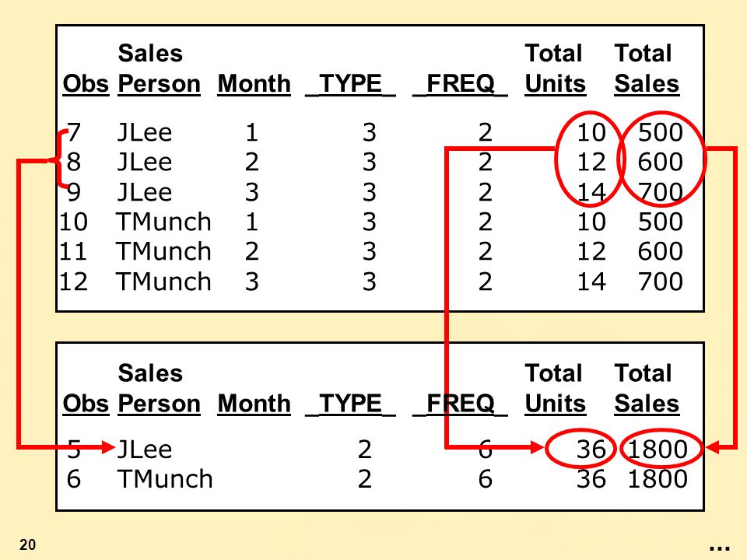Select the TMunch row with observation 12
Screen dimensions: 747x560
pos(371,282)
